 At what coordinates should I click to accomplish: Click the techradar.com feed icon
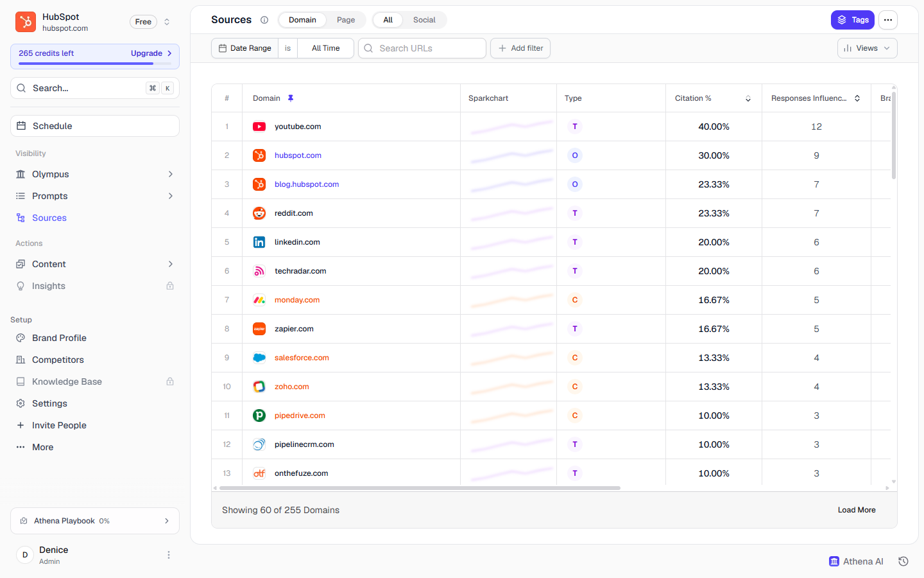click(259, 271)
